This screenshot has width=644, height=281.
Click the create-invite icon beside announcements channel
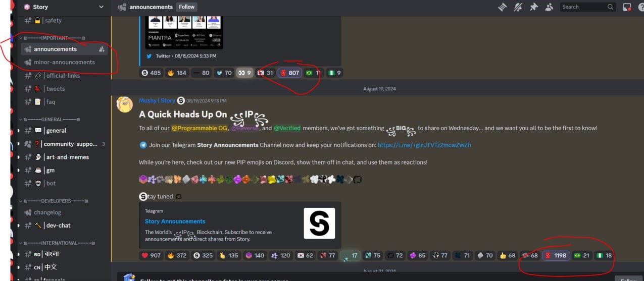pos(102,49)
